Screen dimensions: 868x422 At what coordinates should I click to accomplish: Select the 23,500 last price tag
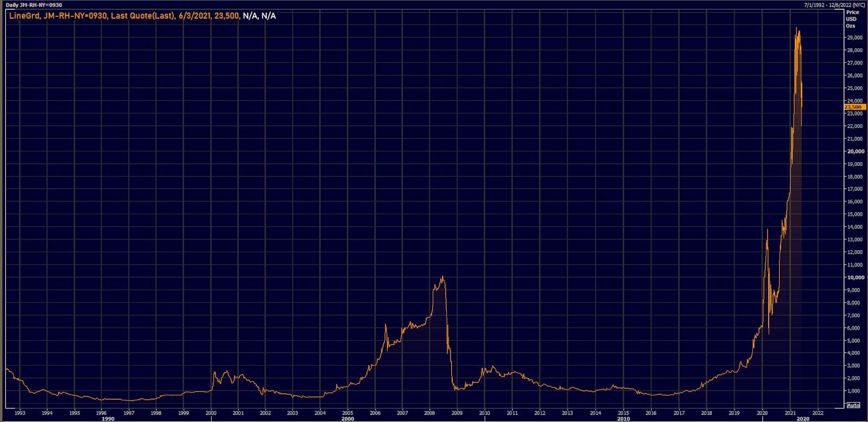854,107
